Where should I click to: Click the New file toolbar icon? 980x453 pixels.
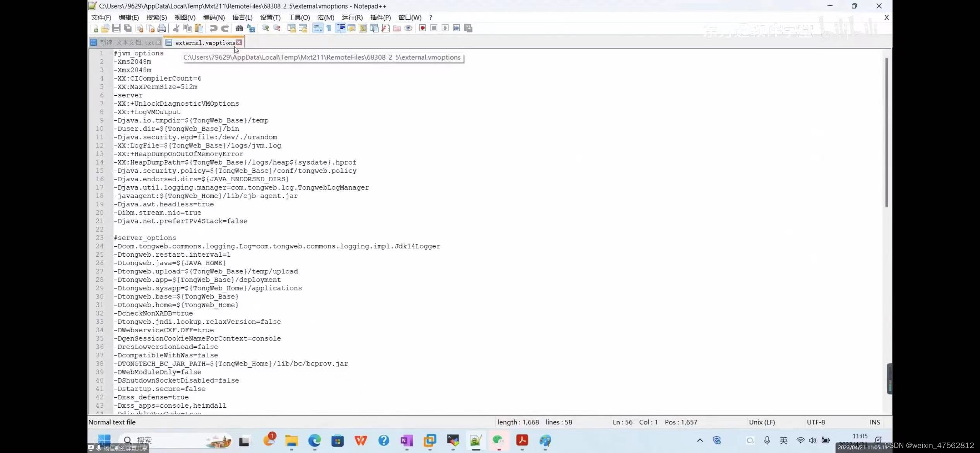click(94, 28)
